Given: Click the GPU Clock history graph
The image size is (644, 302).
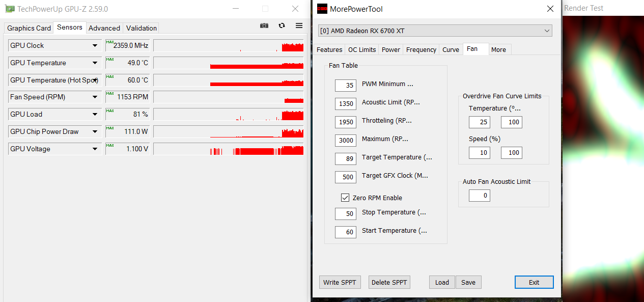Looking at the screenshot, I should point(229,45).
